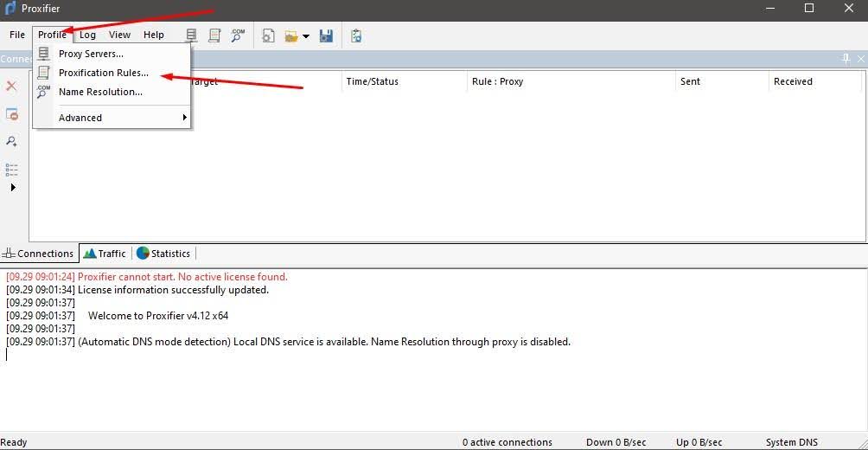This screenshot has width=868, height=450.
Task: Click the red 'No active license found' log line
Action: [147, 277]
